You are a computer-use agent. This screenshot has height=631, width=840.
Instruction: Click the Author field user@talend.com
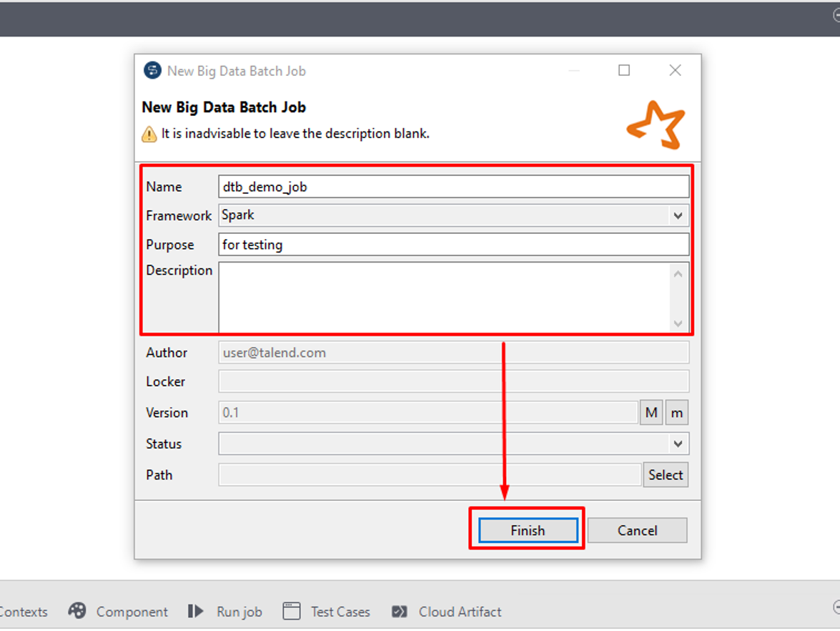pyautogui.click(x=453, y=353)
